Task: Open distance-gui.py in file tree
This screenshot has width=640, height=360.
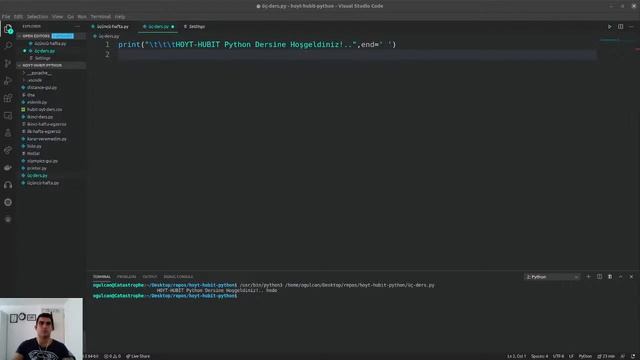Action: tap(42, 87)
